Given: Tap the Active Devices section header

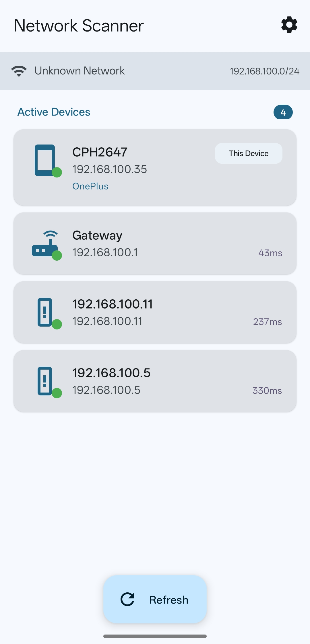Looking at the screenshot, I should point(54,112).
